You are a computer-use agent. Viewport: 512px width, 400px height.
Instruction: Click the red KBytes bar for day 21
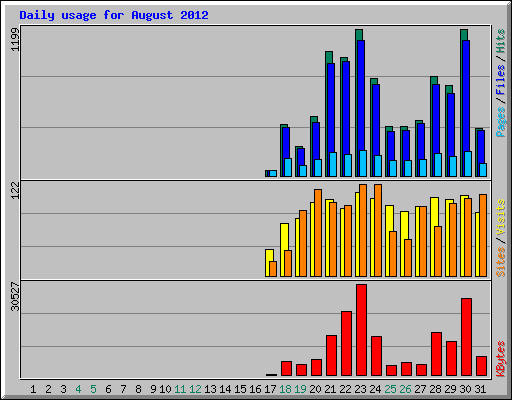pos(331,356)
